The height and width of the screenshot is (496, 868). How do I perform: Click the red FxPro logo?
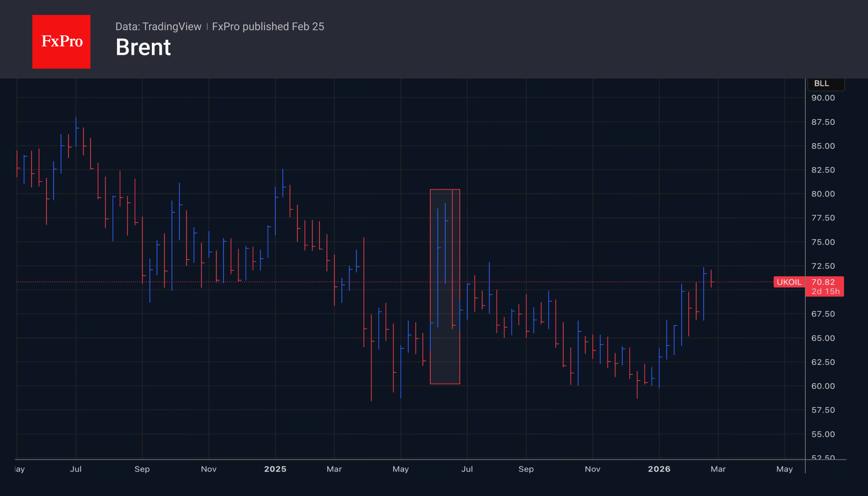(61, 41)
